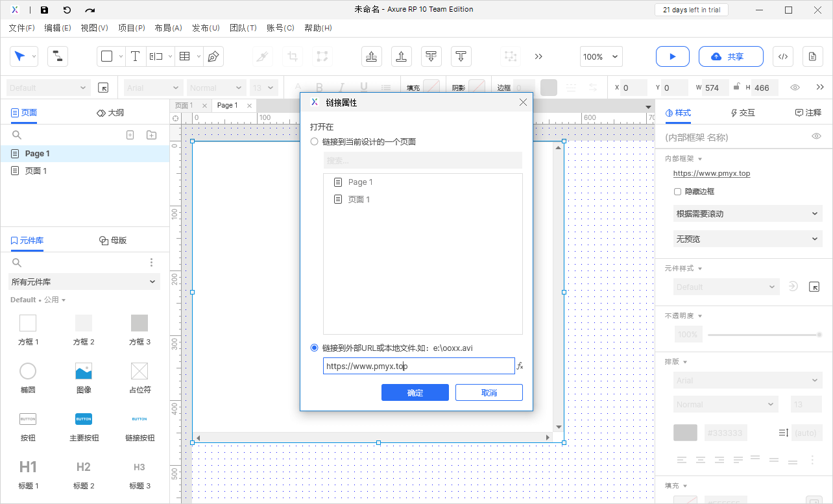Image resolution: width=833 pixels, height=504 pixels.
Task: Select the Text tool in toolbar
Action: [135, 56]
